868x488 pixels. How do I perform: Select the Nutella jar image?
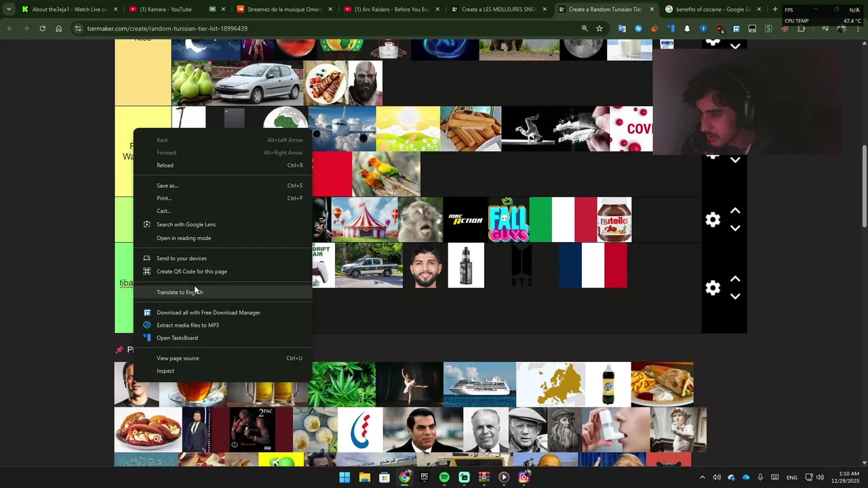pyautogui.click(x=614, y=220)
